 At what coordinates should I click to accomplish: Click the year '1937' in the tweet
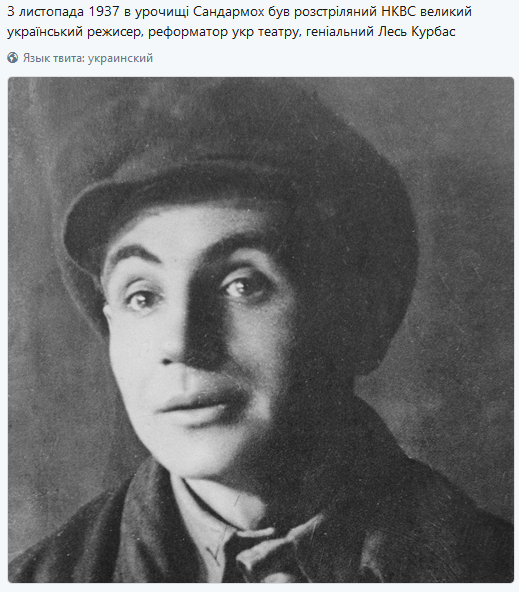[104, 12]
